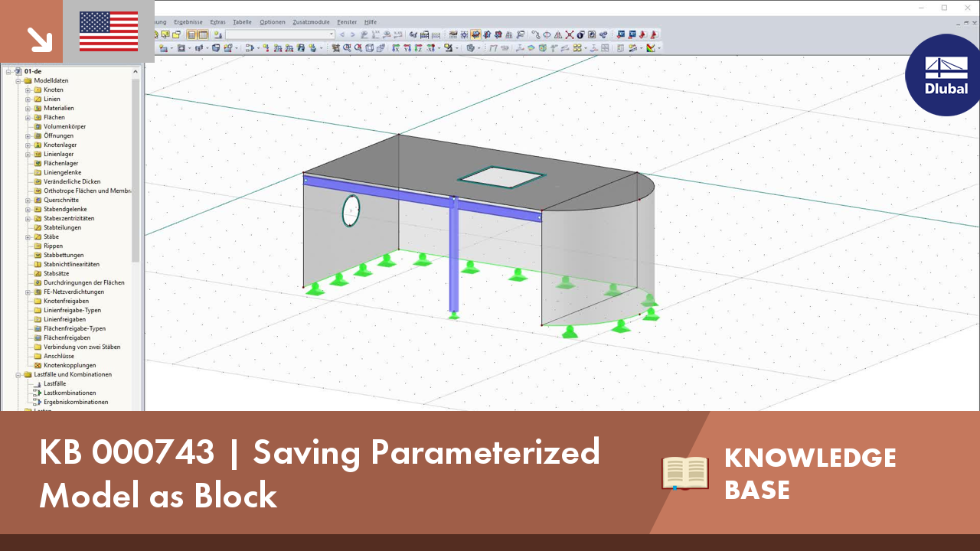Click the rotate view about Z axis icon

(x=418, y=50)
